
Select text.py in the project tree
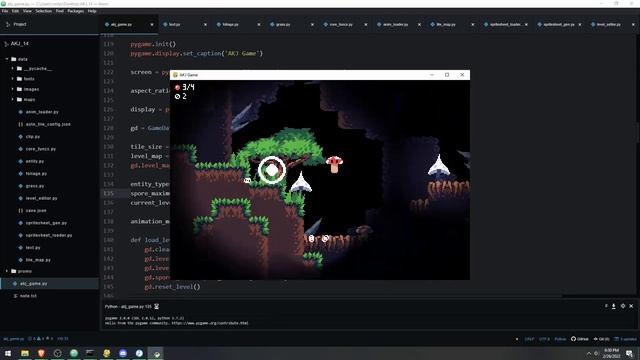(33, 247)
